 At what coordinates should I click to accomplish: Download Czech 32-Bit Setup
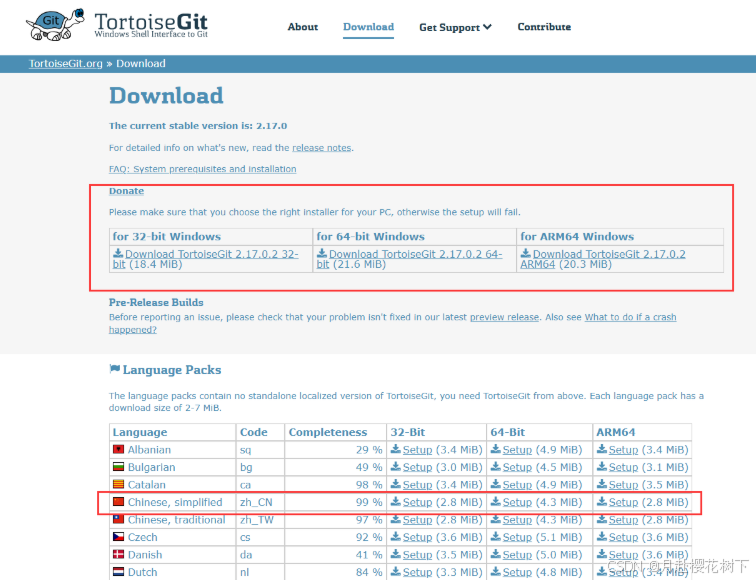(417, 537)
